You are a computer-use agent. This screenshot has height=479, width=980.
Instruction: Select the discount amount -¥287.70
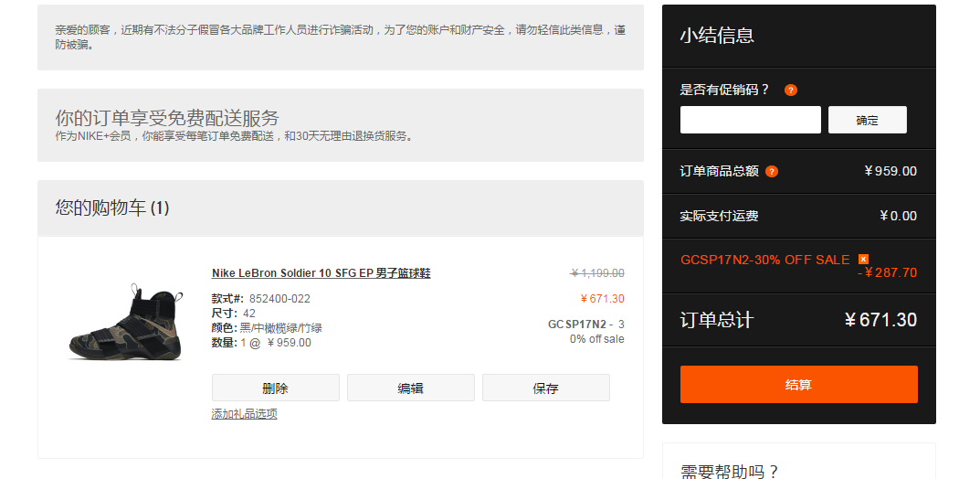click(887, 272)
